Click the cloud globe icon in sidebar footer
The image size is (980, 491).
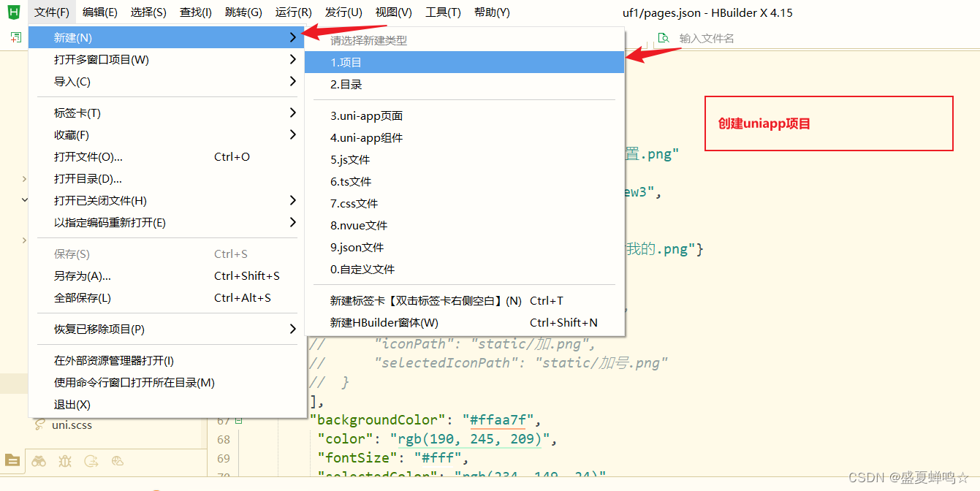(118, 461)
